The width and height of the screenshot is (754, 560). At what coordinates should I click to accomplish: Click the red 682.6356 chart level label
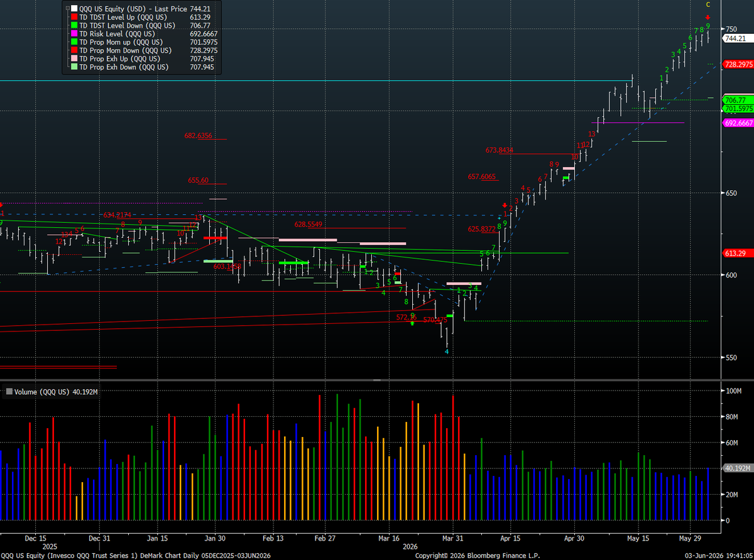coord(199,136)
